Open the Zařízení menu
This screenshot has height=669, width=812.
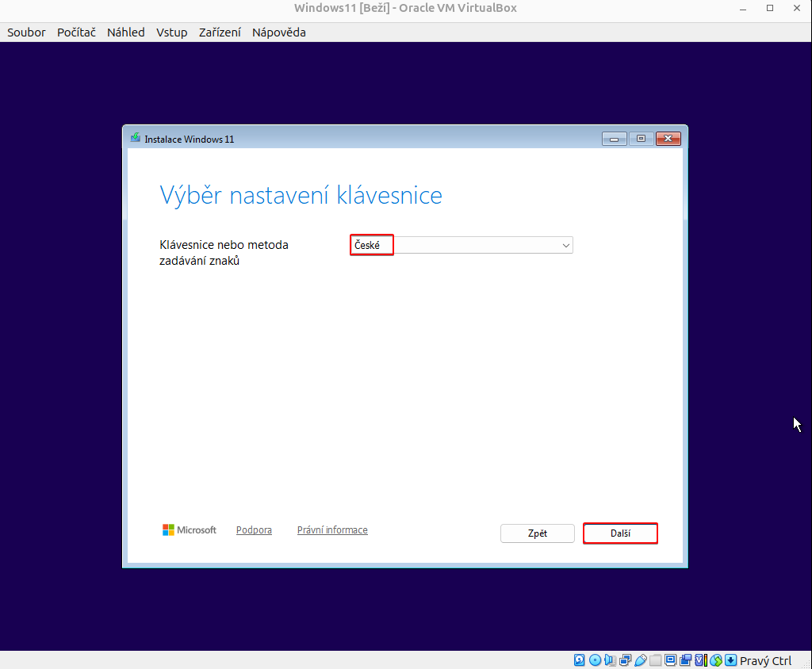tap(220, 32)
